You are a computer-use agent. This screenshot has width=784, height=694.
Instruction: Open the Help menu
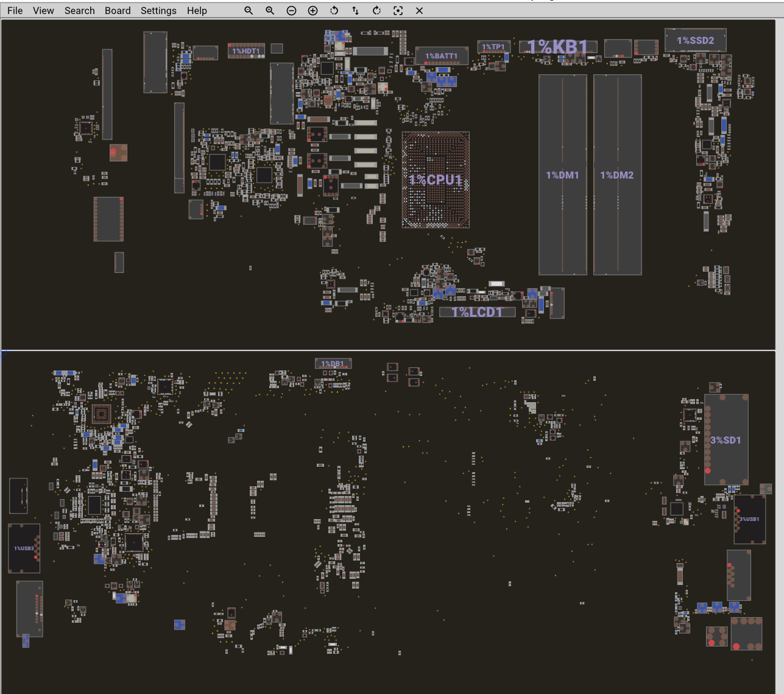[197, 11]
